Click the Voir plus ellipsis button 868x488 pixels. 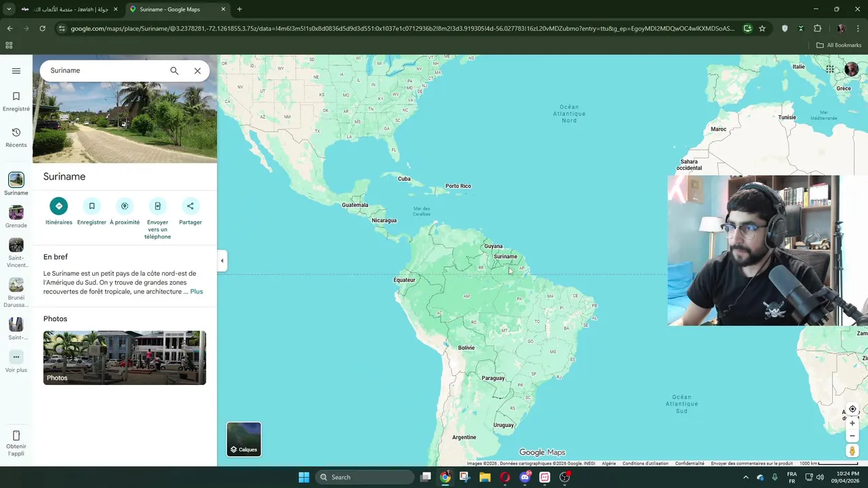[16, 357]
